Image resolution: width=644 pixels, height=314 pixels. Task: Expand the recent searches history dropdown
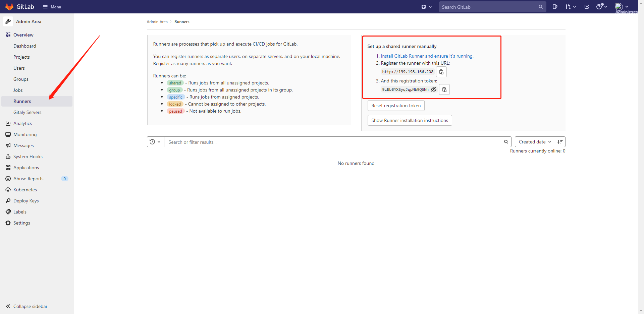coord(155,142)
